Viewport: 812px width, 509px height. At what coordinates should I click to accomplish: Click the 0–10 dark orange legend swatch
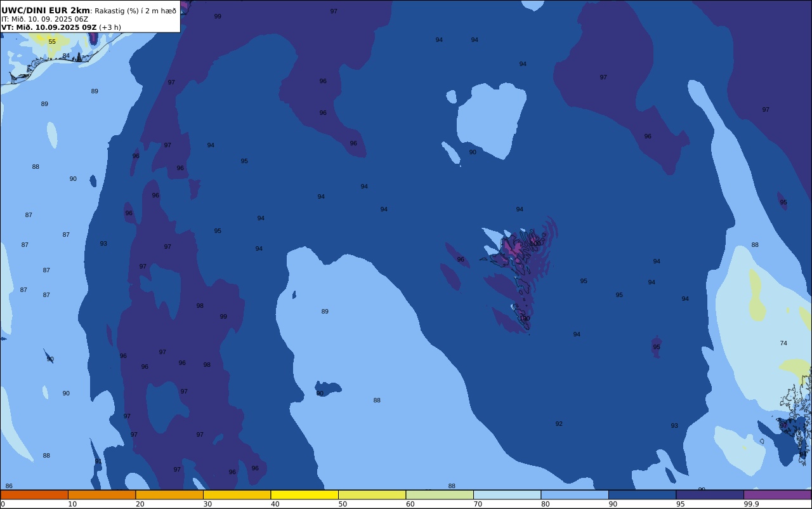[34, 494]
